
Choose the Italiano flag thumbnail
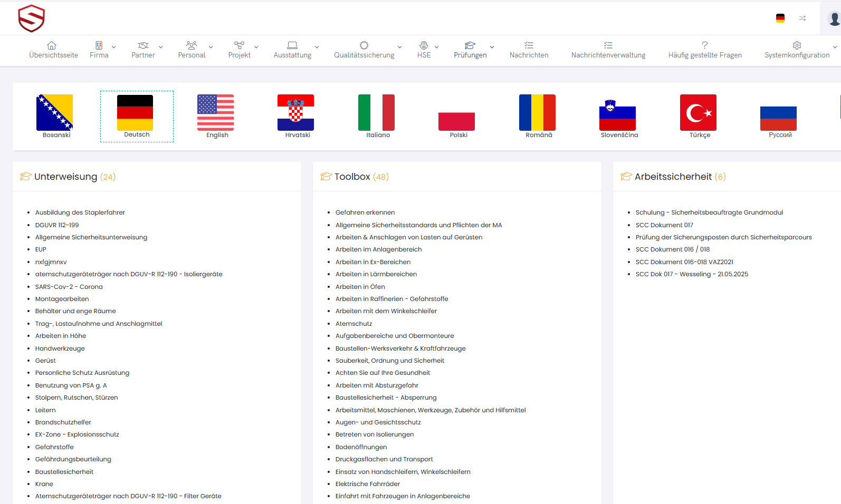pyautogui.click(x=376, y=113)
